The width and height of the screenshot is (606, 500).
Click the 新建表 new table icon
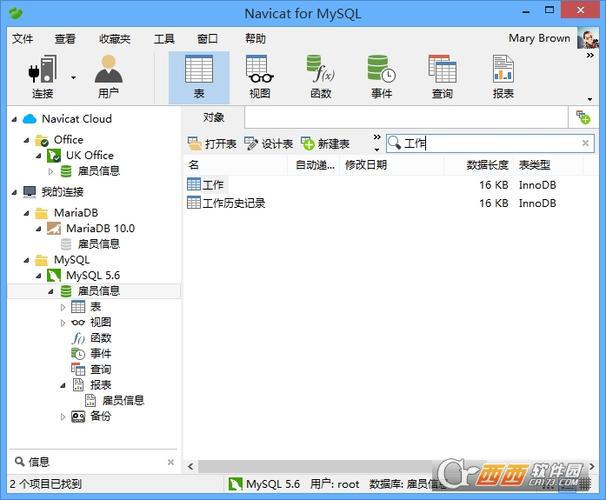pyautogui.click(x=308, y=144)
